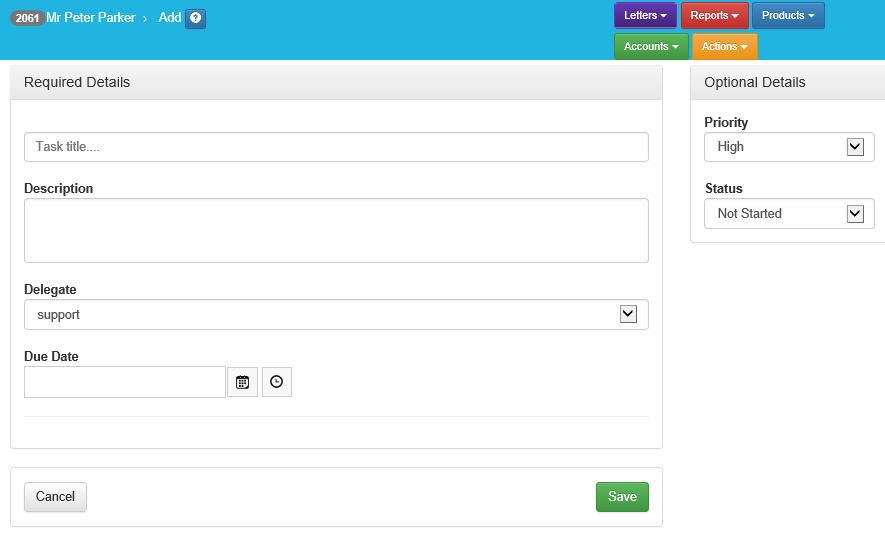Open the red Reports menu
Screen dimensions: 885x550
(714, 16)
